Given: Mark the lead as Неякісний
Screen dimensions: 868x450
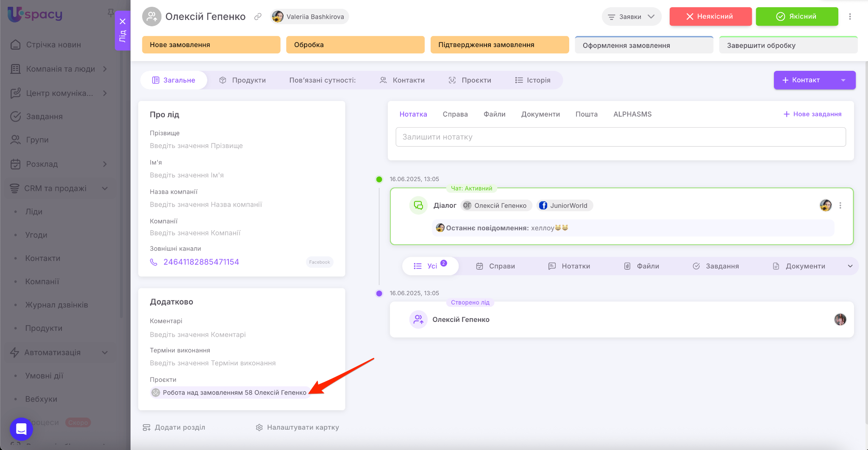Looking at the screenshot, I should tap(710, 17).
